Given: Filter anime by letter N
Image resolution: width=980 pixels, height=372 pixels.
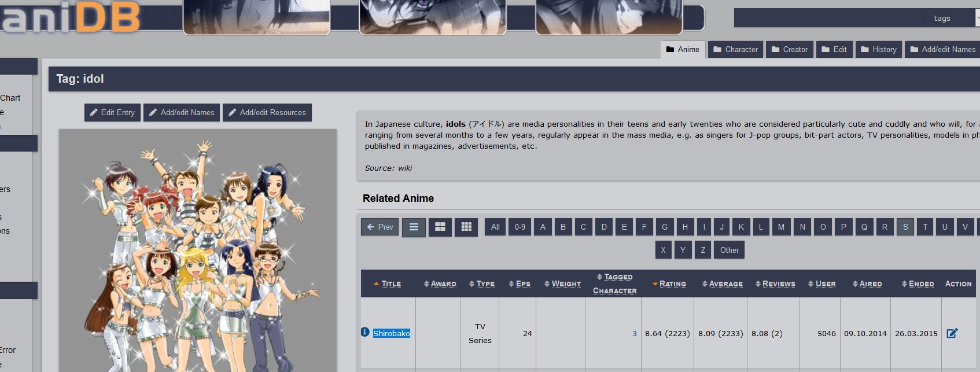Looking at the screenshot, I should 802,227.
